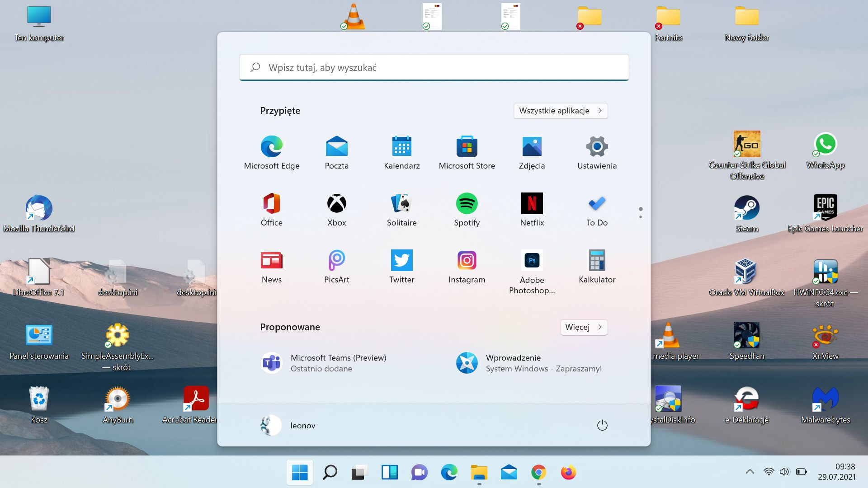Select the Kosz recycle bin

[39, 405]
